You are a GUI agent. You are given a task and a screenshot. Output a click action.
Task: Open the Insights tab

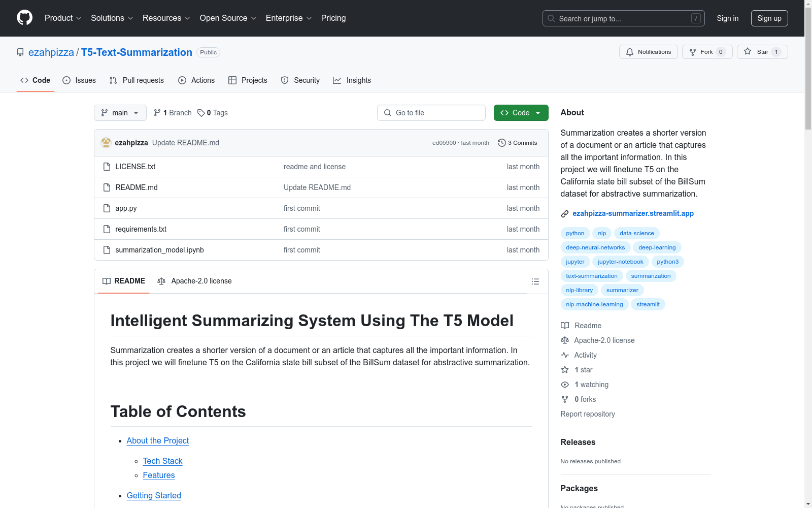(352, 80)
